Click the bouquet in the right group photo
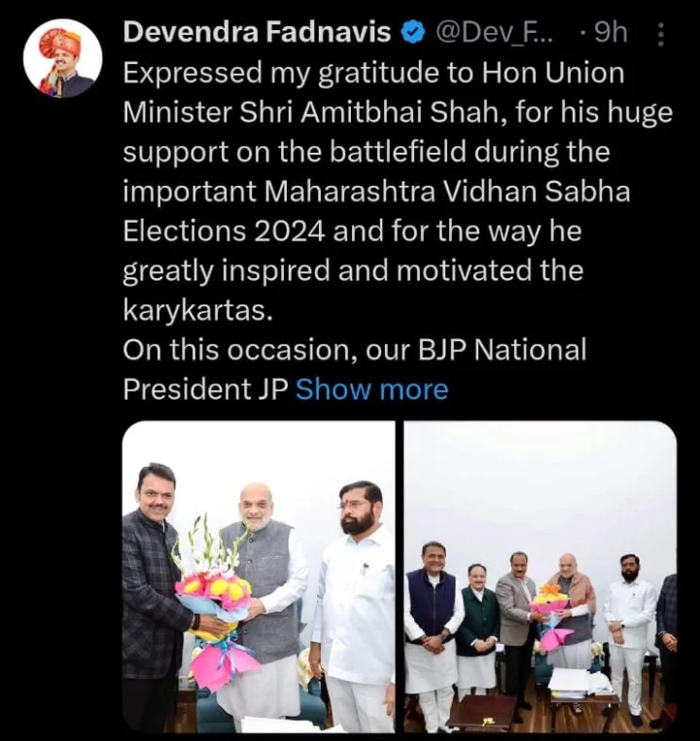700x741 pixels. click(x=550, y=616)
